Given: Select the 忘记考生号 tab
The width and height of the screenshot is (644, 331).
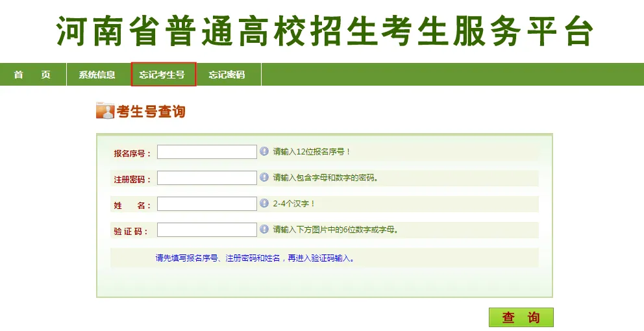Looking at the screenshot, I should [x=163, y=75].
